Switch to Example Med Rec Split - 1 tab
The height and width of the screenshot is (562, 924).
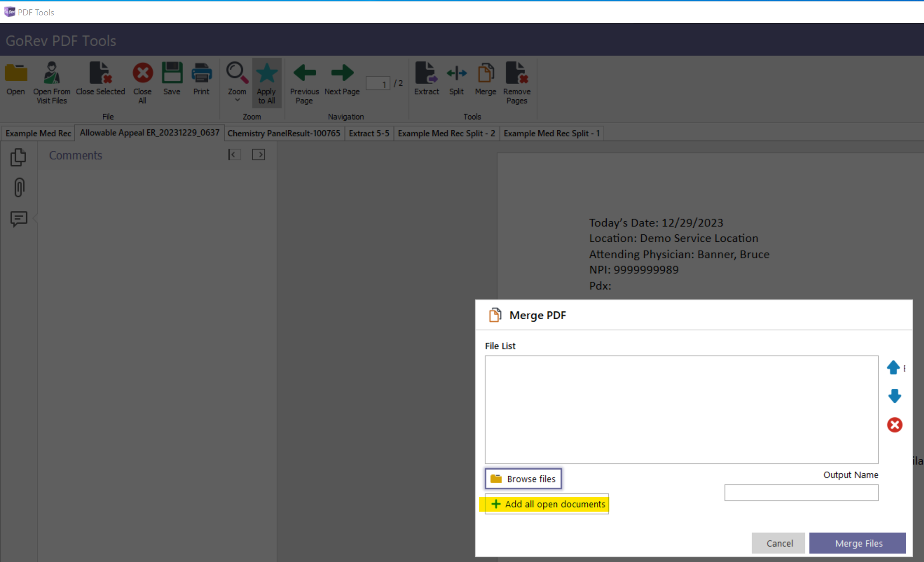552,133
